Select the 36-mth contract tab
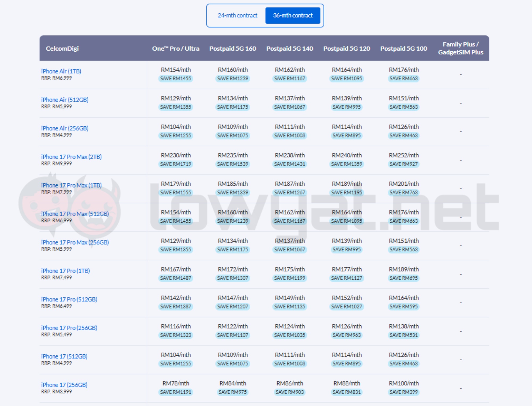The width and height of the screenshot is (532, 406). pyautogui.click(x=293, y=15)
